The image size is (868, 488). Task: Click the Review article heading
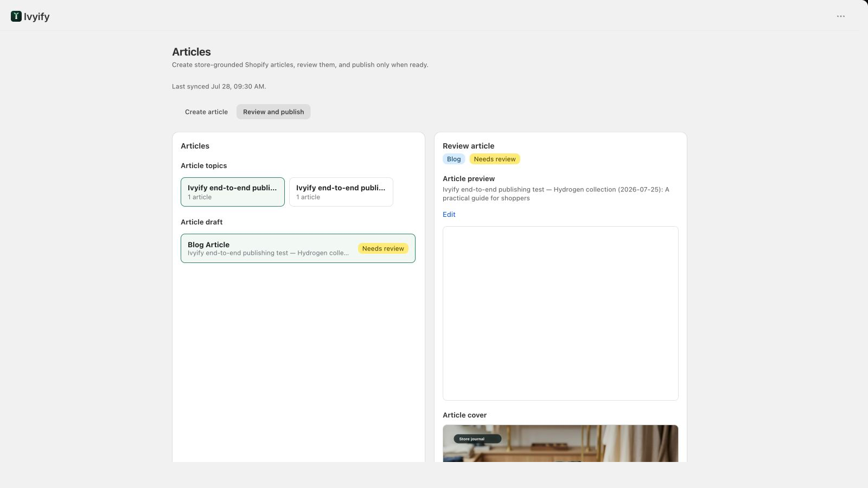click(469, 146)
